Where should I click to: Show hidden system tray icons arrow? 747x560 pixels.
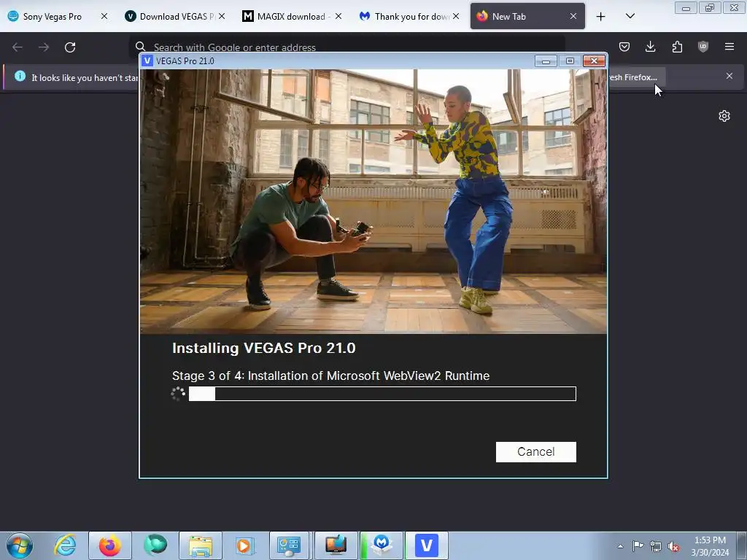click(620, 546)
